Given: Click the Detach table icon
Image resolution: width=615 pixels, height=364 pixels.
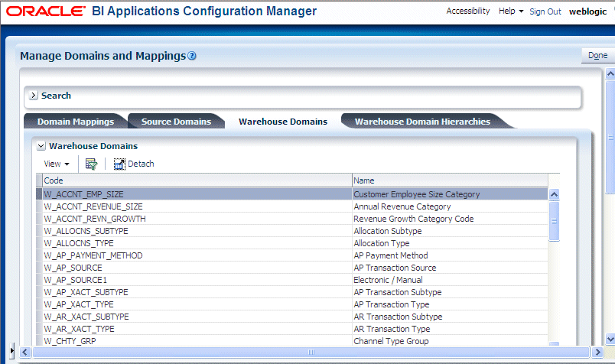Looking at the screenshot, I should pos(119,164).
